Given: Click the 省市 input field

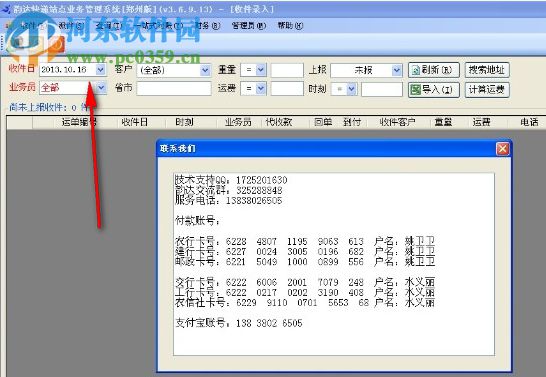Looking at the screenshot, I should 174,88.
